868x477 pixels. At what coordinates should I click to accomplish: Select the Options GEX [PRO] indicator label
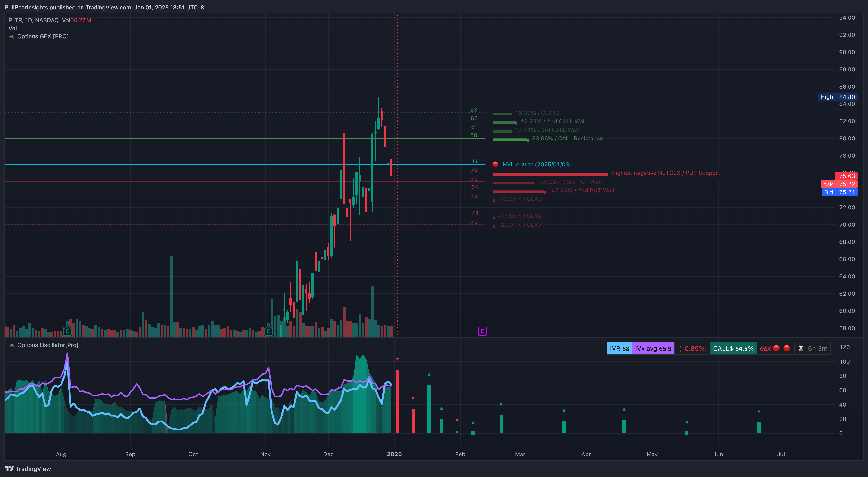point(43,36)
